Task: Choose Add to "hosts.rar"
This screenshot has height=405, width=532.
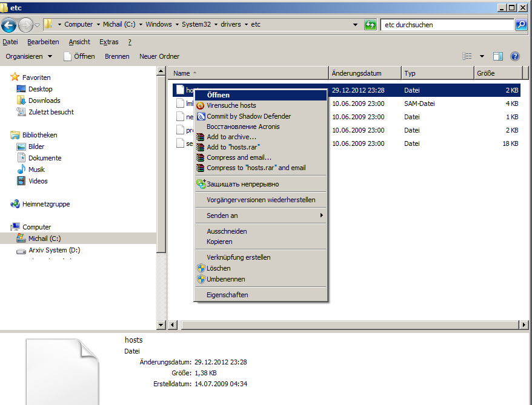Action: [x=261, y=147]
